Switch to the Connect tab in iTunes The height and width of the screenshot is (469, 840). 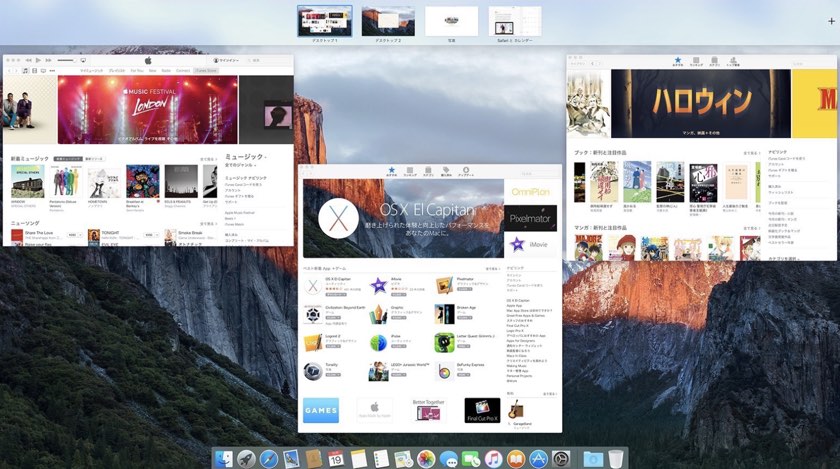183,71
